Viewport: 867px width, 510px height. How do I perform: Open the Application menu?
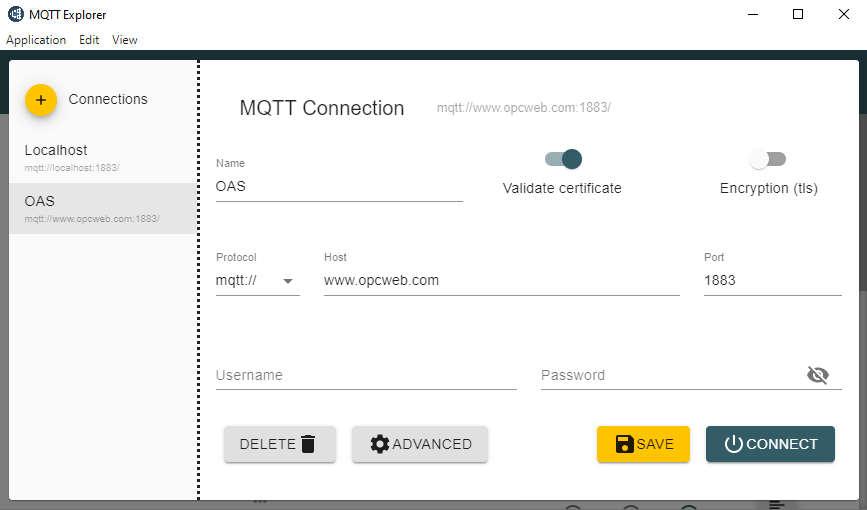[36, 40]
